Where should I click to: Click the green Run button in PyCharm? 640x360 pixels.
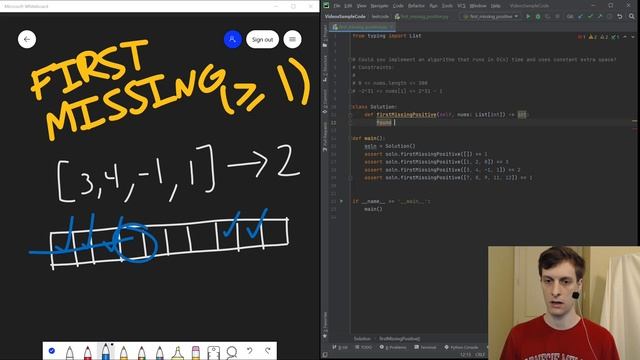tap(528, 16)
